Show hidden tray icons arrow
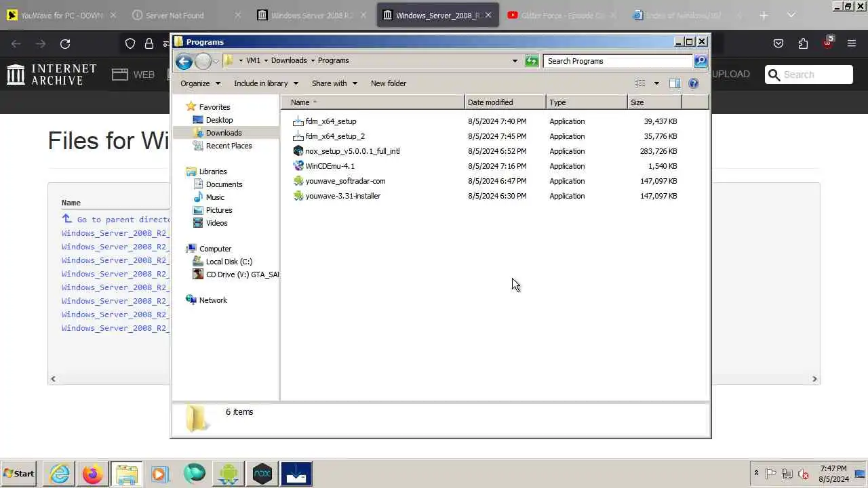 (756, 473)
